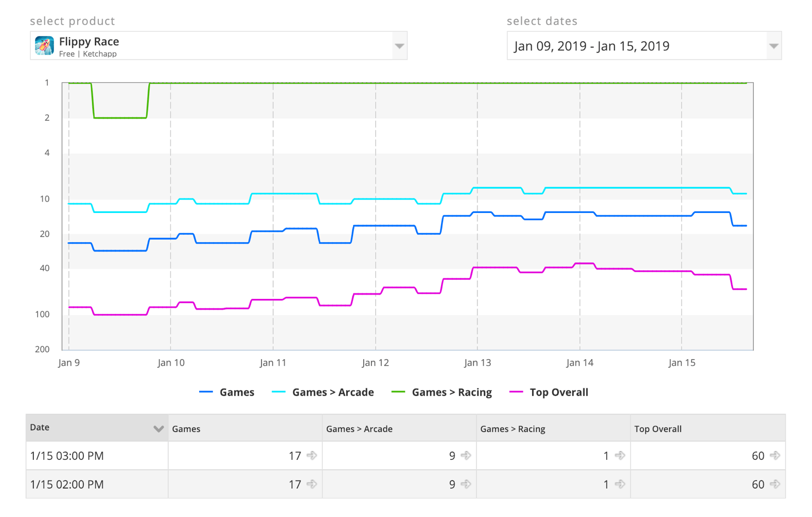Toggle Games > Arcade legend series
812x517 pixels.
pyautogui.click(x=323, y=392)
